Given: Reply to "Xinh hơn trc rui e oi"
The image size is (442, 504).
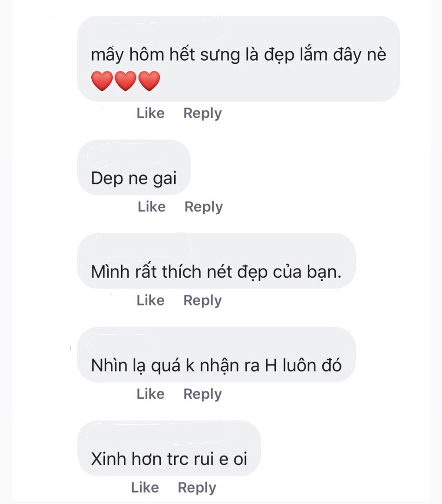Looking at the screenshot, I should click(x=197, y=488).
